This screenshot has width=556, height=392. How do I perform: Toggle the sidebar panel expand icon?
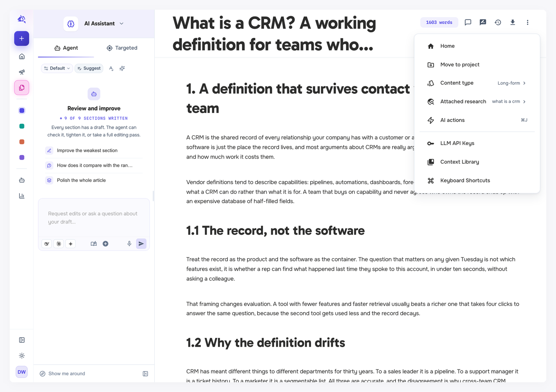[22, 340]
